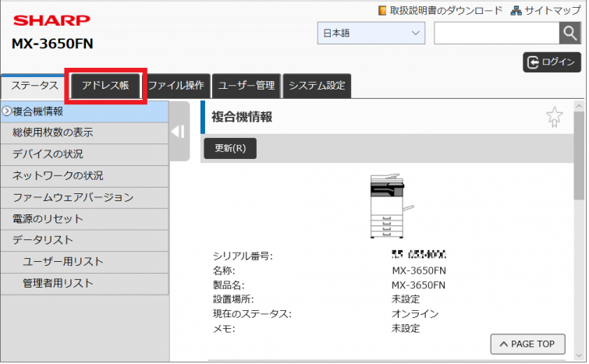Click the favorite star icon
Screen dimensions: 589x364
coord(554,117)
